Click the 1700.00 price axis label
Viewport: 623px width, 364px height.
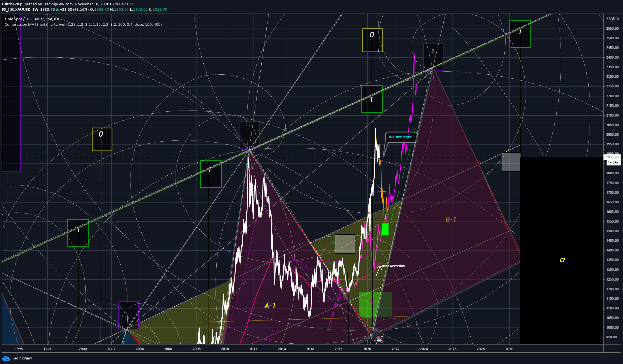[612, 193]
